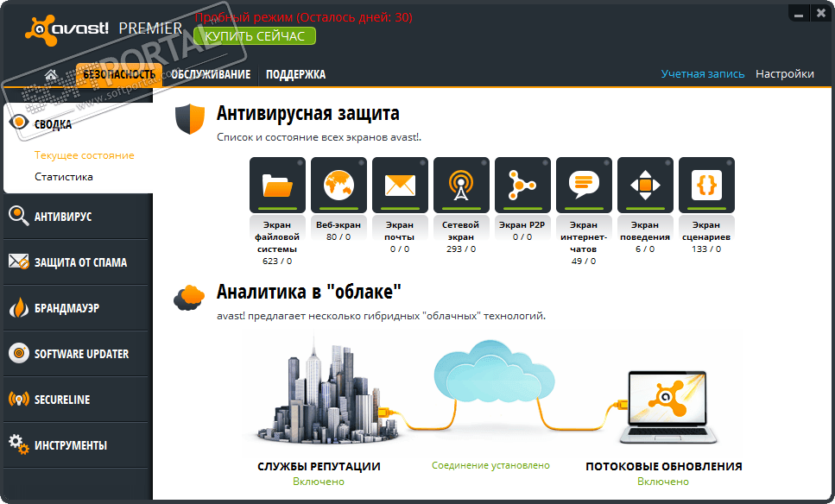Click the Home house icon
Viewport: 835px width, 504px height.
click(x=51, y=74)
